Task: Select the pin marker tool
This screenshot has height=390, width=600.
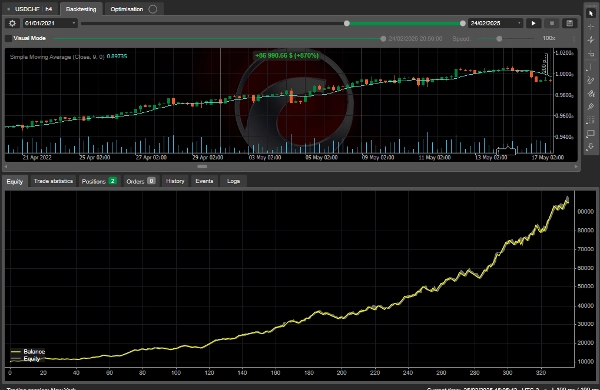Action: (x=591, y=106)
